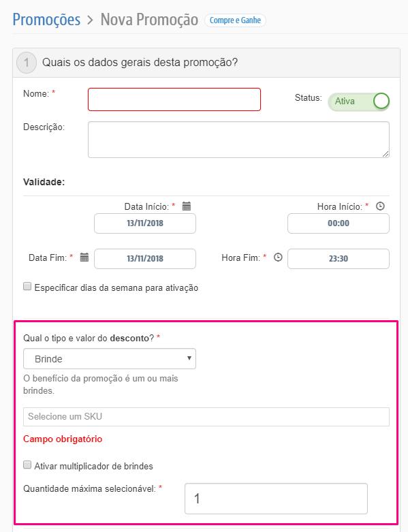
Task: Open the Data Início date picker field
Action: (145, 223)
